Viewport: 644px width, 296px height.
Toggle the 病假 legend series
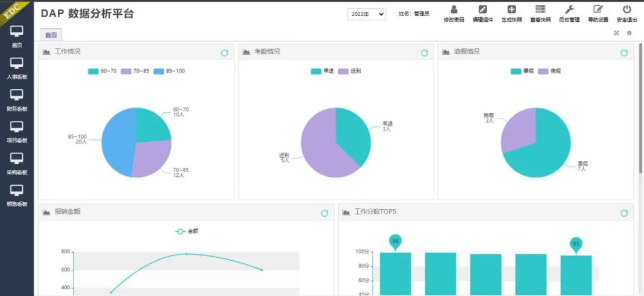click(x=549, y=71)
